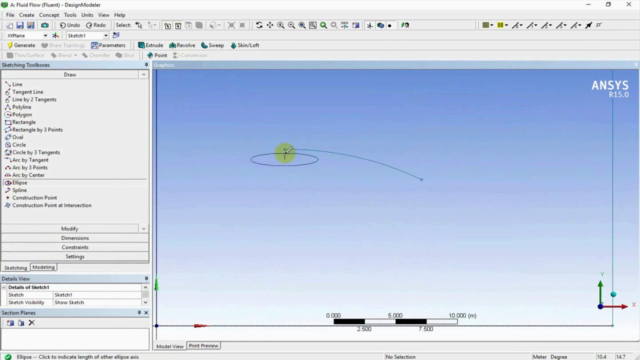The height and width of the screenshot is (360, 640).
Task: Collapse the Details of Sketch1 group
Action: pyautogui.click(x=4, y=287)
